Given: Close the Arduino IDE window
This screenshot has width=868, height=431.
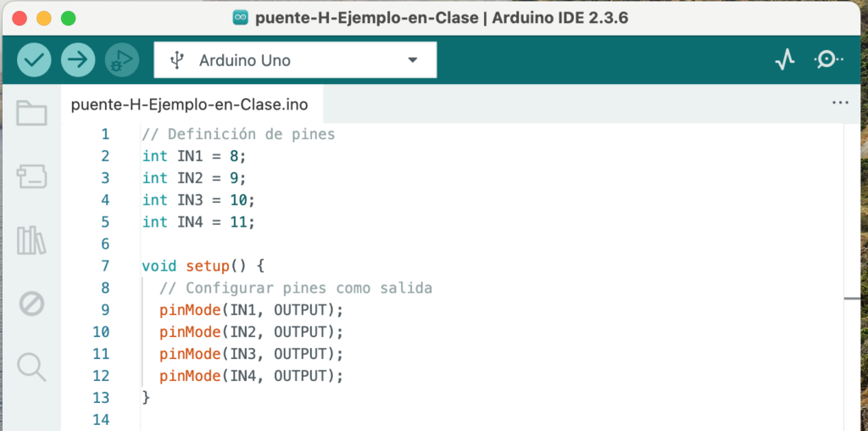Looking at the screenshot, I should click(20, 19).
